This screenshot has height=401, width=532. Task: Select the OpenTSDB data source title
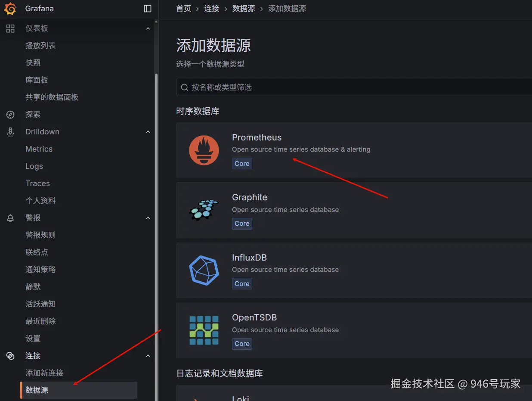(254, 317)
